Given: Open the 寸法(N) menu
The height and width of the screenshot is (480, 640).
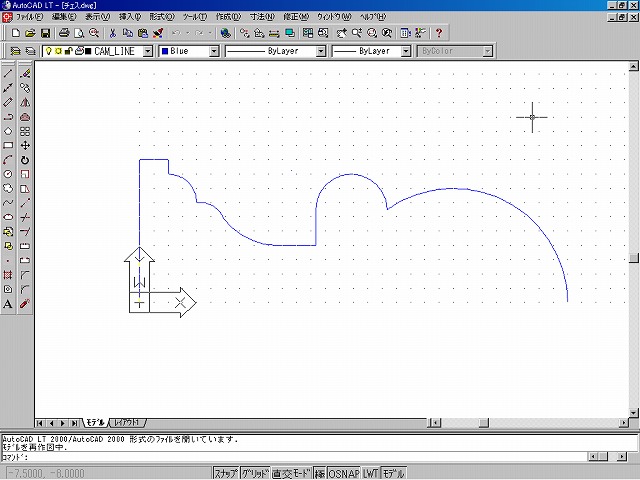Looking at the screenshot, I should click(x=262, y=17).
